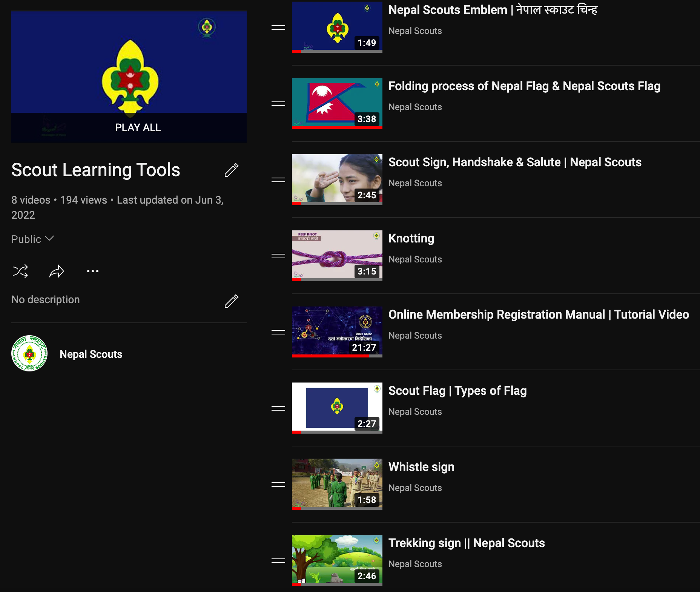Open the Nepal Scouts channel avatar
This screenshot has width=700, height=592.
(x=29, y=354)
